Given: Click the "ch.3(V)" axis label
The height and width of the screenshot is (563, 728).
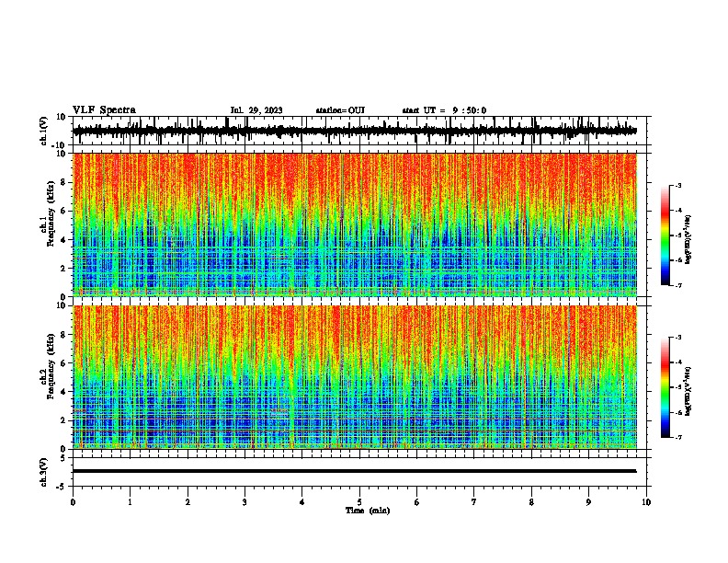Looking at the screenshot, I should (43, 472).
